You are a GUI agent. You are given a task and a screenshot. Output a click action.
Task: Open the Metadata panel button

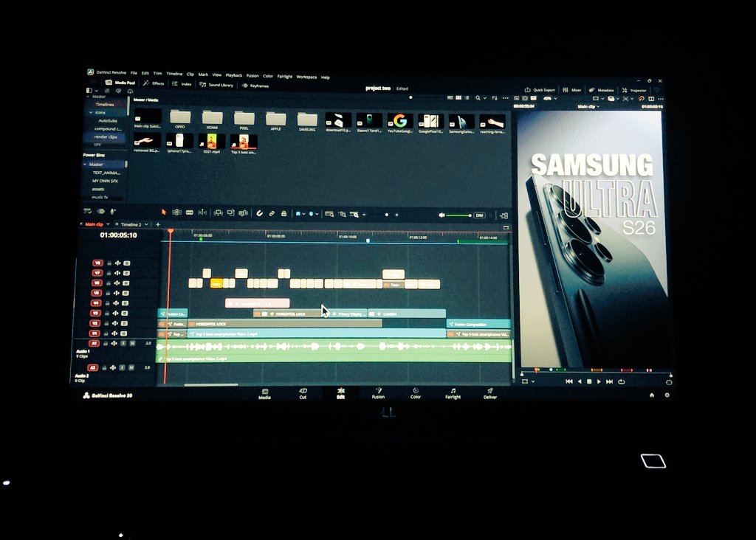[x=601, y=90]
